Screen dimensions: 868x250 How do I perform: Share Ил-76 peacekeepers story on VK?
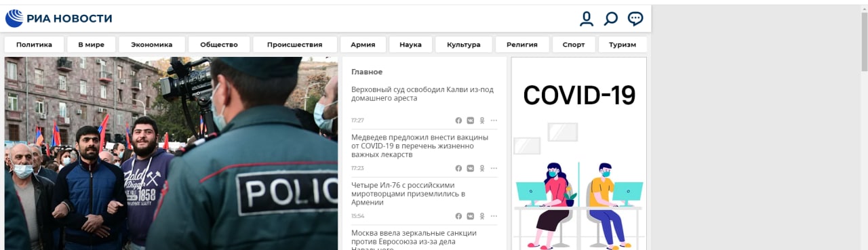click(470, 216)
